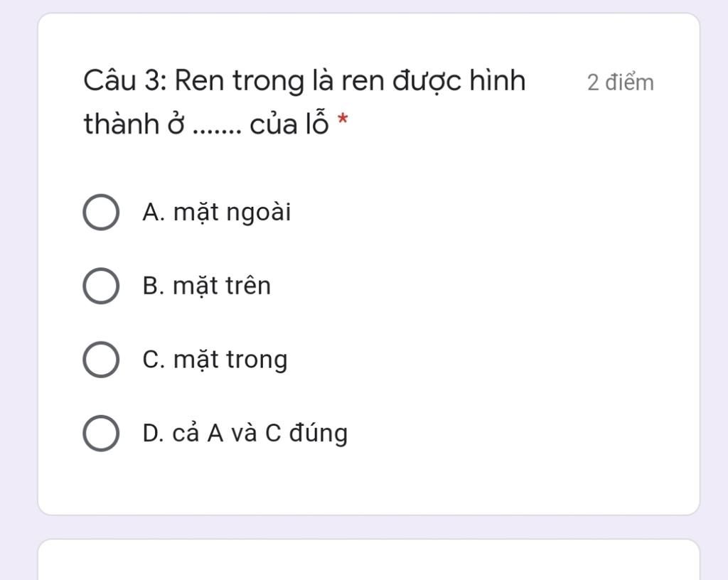Click the '2 điểm' points label
The image size is (728, 580).
620,82
